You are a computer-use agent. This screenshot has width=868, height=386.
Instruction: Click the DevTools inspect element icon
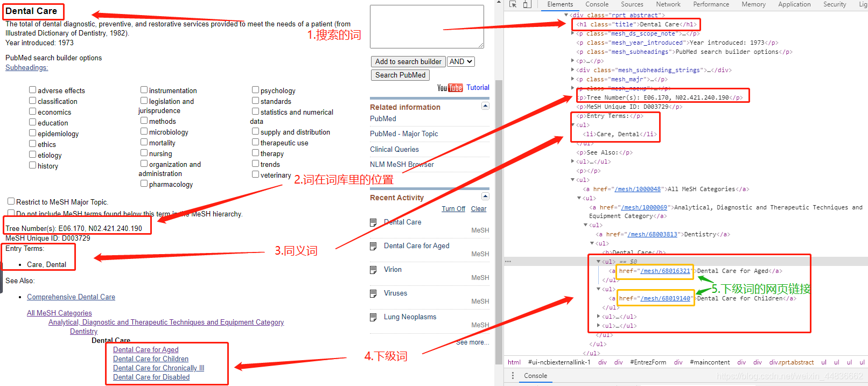(513, 4)
